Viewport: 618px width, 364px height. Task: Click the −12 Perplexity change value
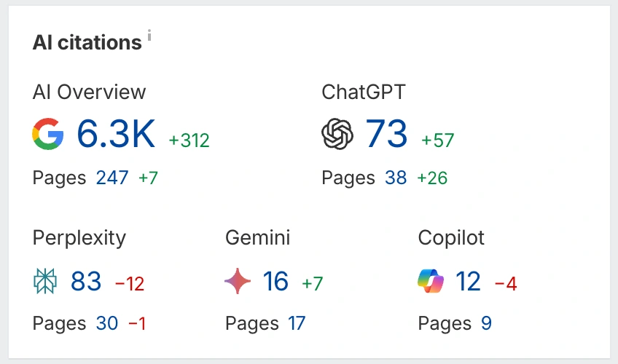pos(130,284)
